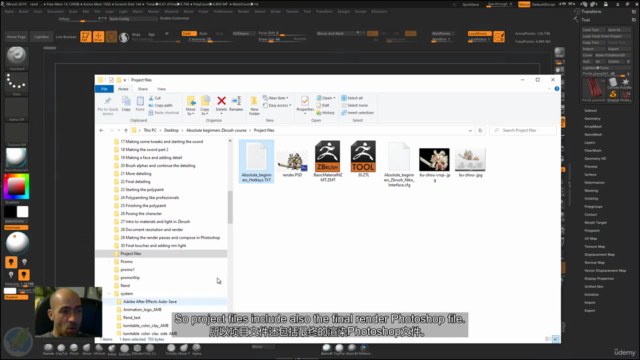
Task: Click the Draw Size slider in ZBrush
Action: tap(282, 40)
